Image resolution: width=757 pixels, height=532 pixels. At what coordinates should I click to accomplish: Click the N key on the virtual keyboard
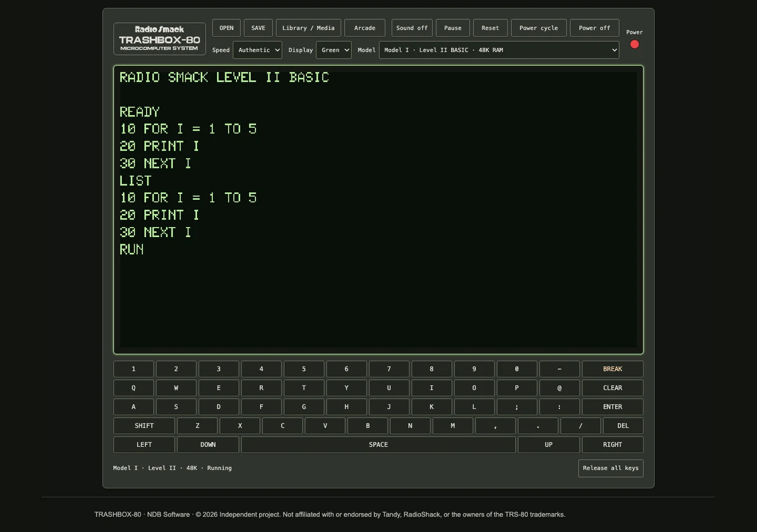(x=410, y=426)
